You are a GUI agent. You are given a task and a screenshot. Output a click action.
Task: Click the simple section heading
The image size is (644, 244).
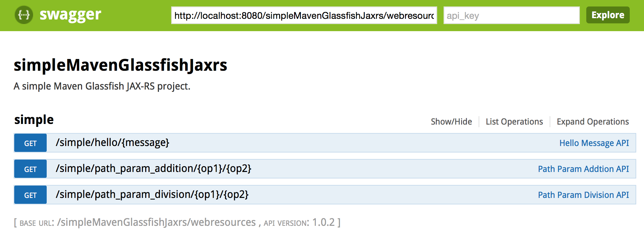(33, 119)
